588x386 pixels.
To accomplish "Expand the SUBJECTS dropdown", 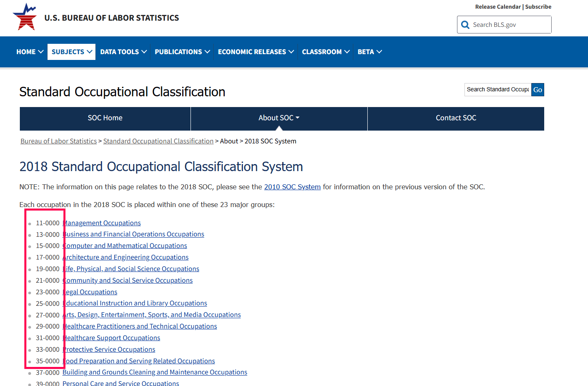I will 71,52.
